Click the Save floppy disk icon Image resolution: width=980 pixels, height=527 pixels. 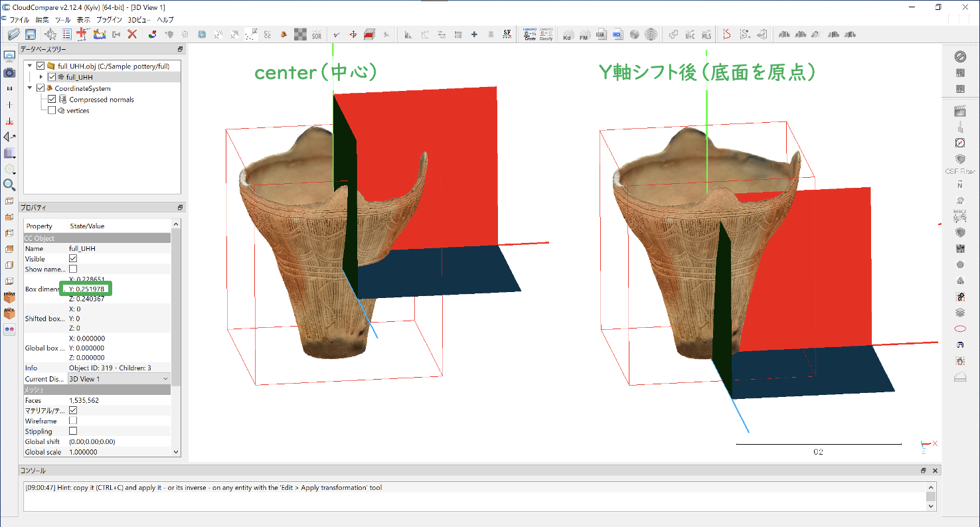31,34
